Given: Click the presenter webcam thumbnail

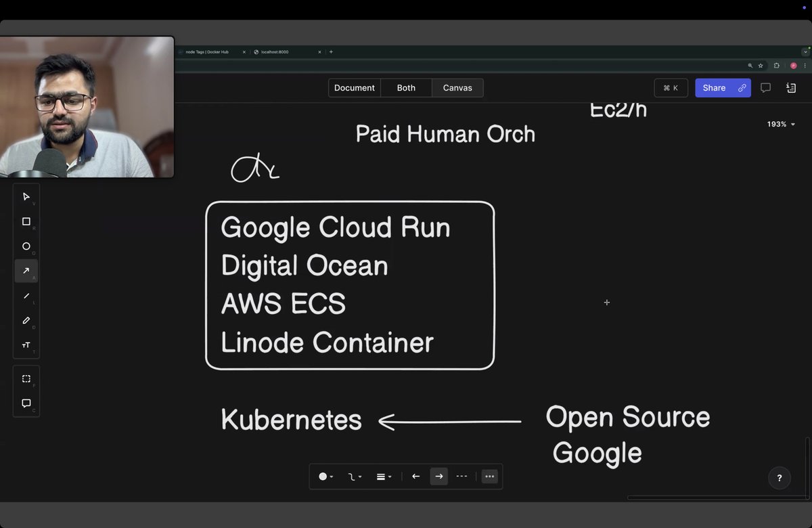Looking at the screenshot, I should pos(87,107).
